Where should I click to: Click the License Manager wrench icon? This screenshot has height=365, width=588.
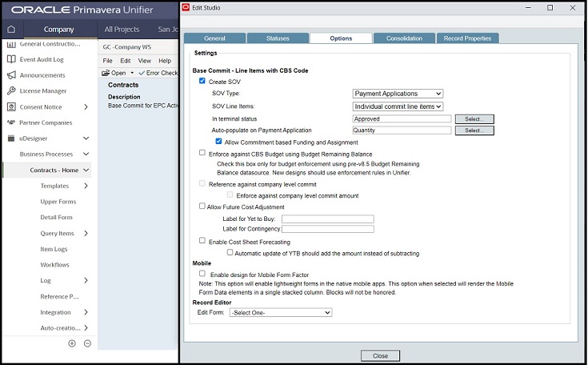tap(11, 90)
